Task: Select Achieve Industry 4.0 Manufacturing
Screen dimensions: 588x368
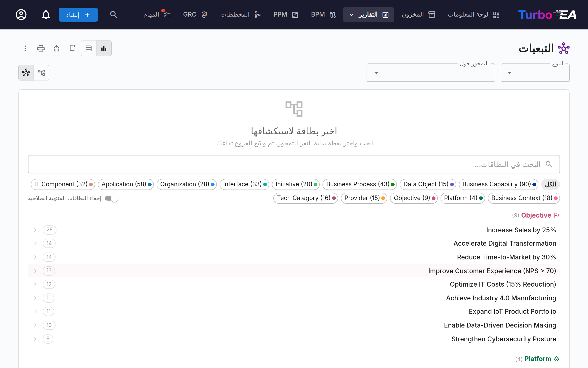Action: 294,298
